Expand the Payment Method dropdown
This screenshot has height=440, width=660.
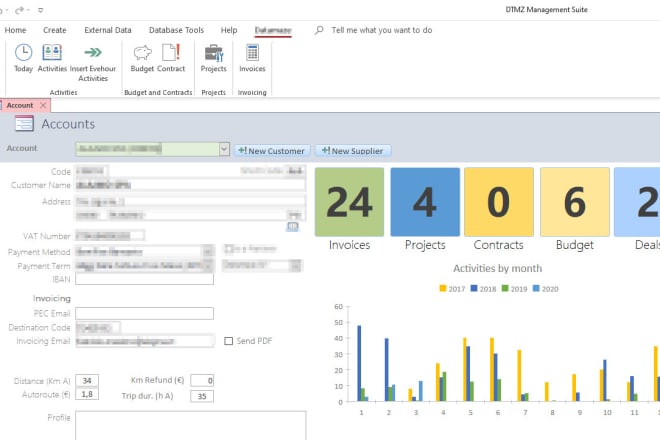click(x=208, y=252)
